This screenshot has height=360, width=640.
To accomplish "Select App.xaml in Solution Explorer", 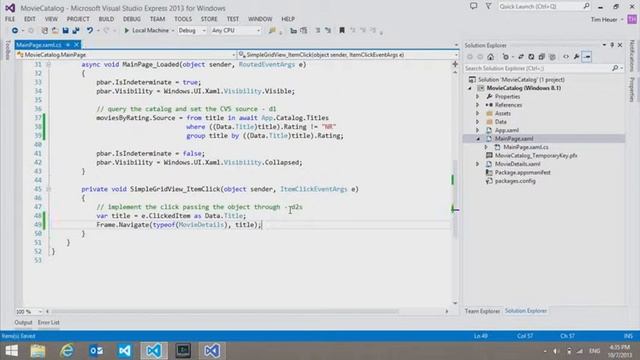I will pos(507,130).
